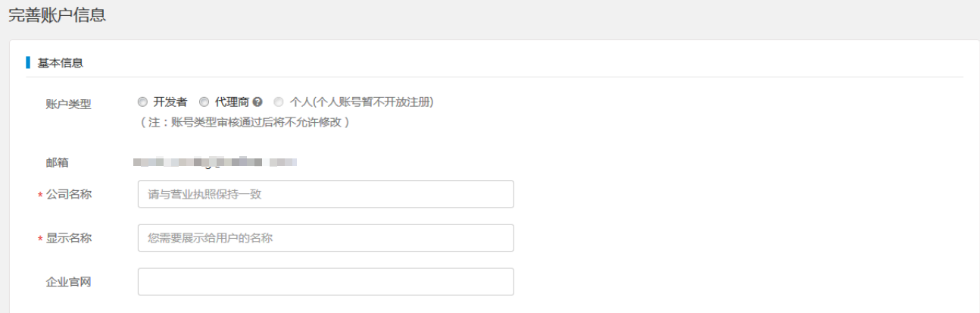
Task: Activate the 企业官网 input field
Action: pyautogui.click(x=326, y=282)
